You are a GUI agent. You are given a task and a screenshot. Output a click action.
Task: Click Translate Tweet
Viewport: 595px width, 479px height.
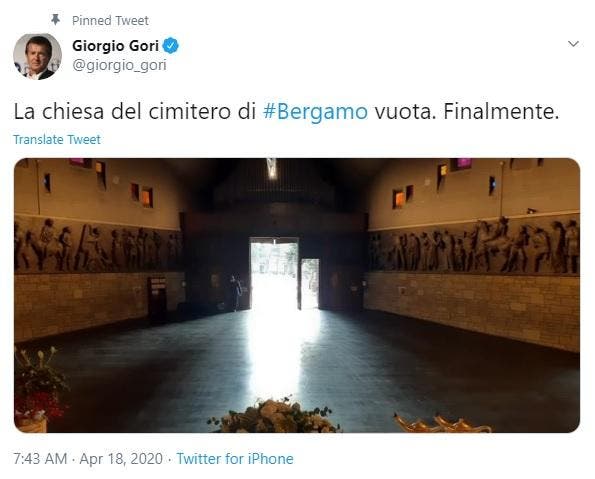tap(57, 140)
